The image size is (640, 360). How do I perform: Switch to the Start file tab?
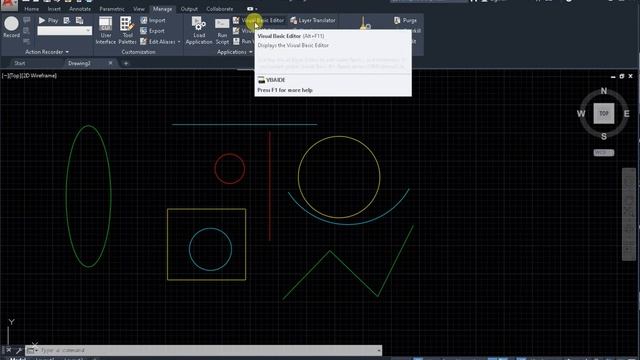coord(20,63)
